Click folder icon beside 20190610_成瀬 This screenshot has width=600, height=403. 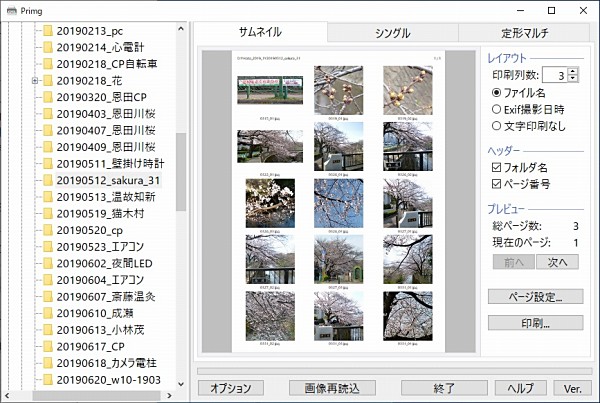[48, 313]
